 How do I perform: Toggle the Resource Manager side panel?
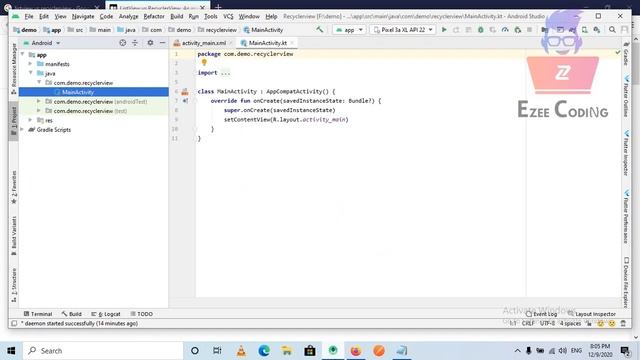point(13,69)
